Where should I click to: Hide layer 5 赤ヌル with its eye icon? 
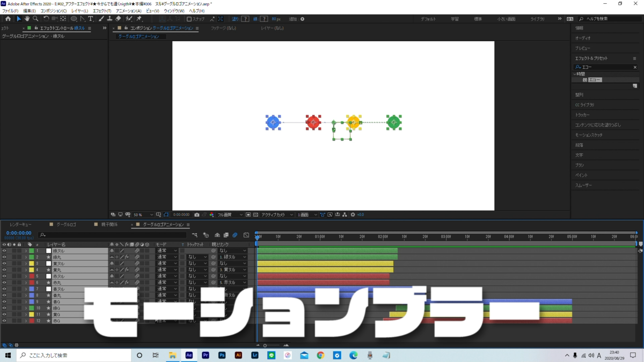pos(4,276)
